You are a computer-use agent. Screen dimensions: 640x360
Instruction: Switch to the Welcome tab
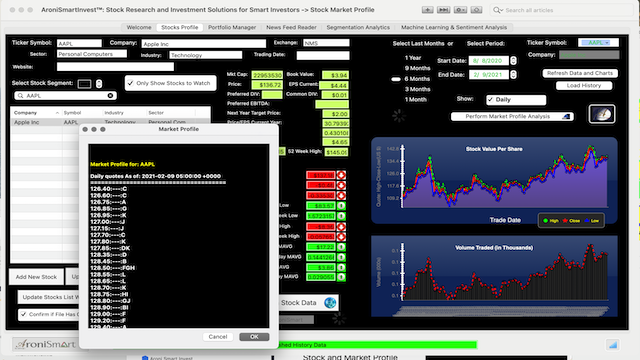[139, 27]
